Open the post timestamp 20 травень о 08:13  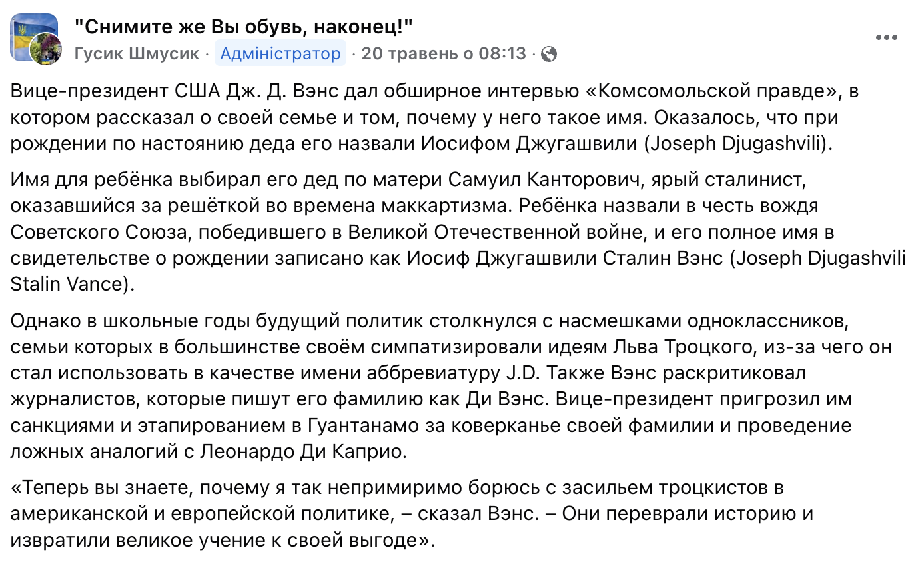click(444, 54)
